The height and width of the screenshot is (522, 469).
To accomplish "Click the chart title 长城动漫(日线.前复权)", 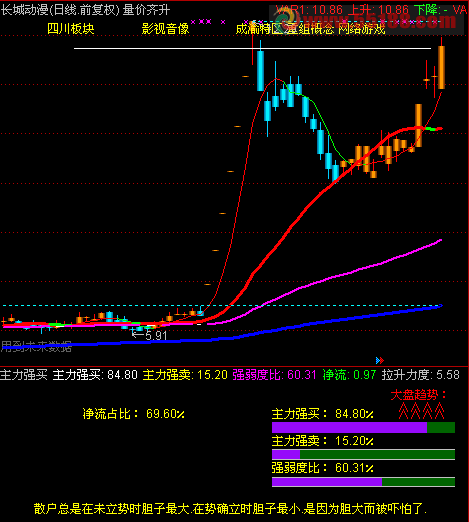I will pyautogui.click(x=60, y=10).
